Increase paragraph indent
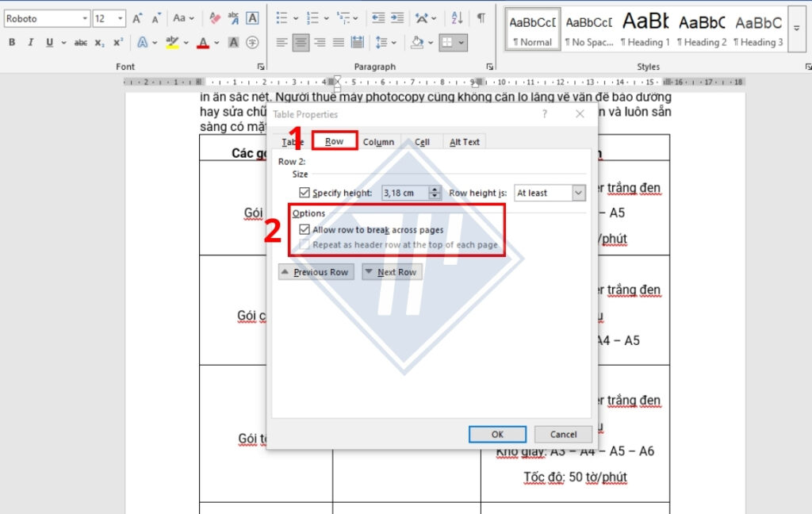 coord(397,19)
